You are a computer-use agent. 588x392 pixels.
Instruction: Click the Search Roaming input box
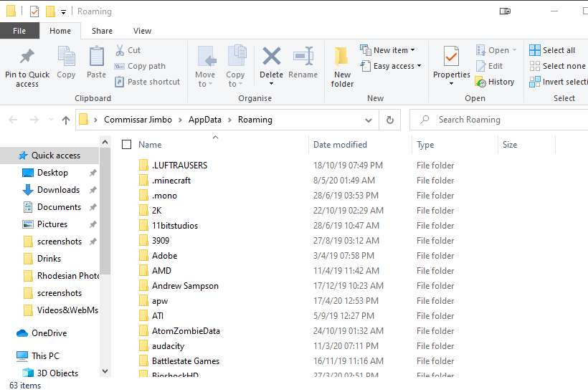pyautogui.click(x=499, y=120)
